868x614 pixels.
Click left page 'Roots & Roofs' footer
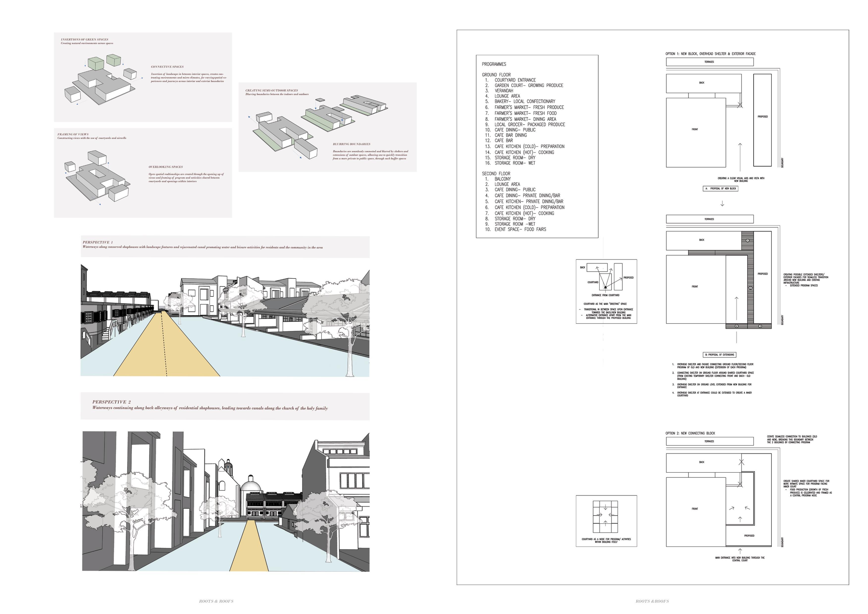[216, 601]
